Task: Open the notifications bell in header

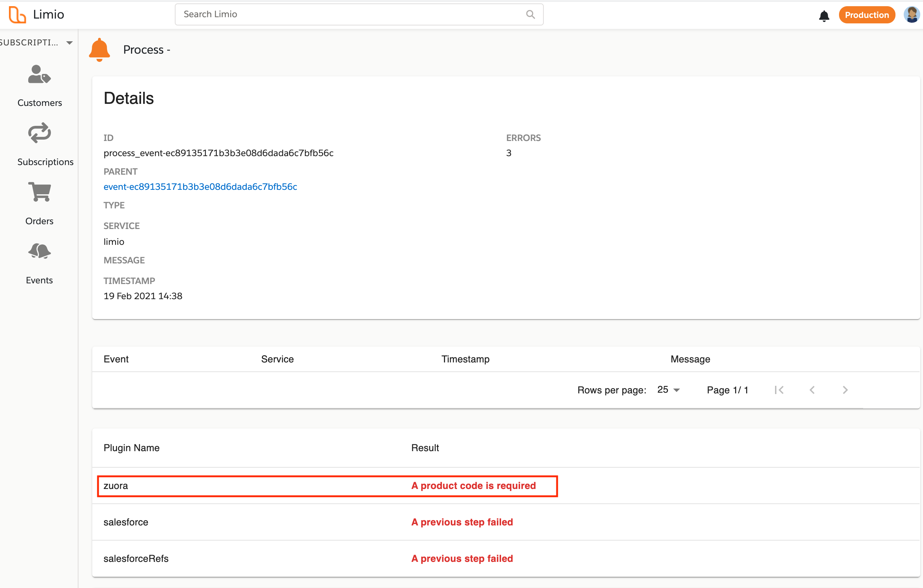Action: [824, 16]
